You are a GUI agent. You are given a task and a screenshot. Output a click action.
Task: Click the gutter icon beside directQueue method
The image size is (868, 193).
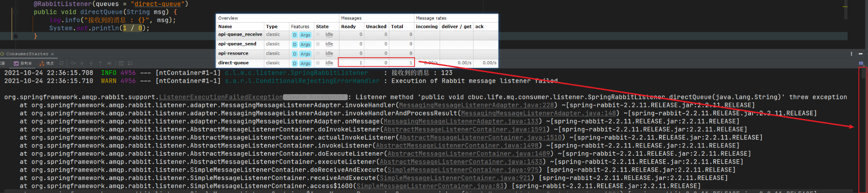tap(15, 12)
